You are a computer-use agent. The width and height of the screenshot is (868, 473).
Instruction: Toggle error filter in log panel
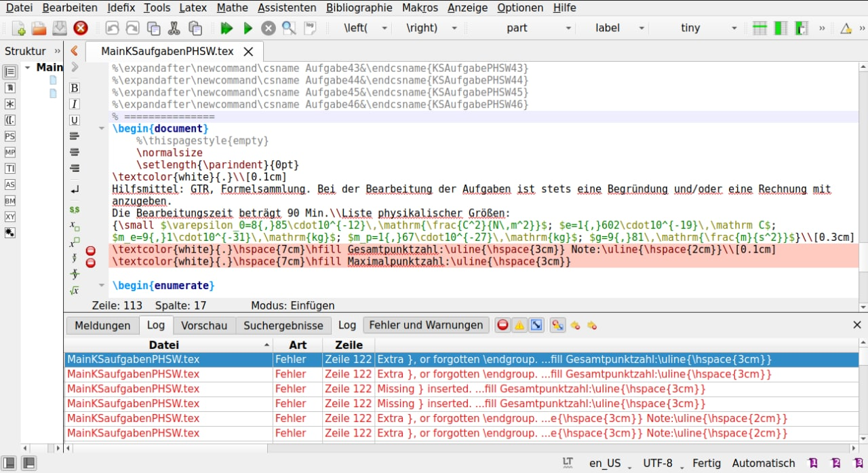[x=502, y=325]
